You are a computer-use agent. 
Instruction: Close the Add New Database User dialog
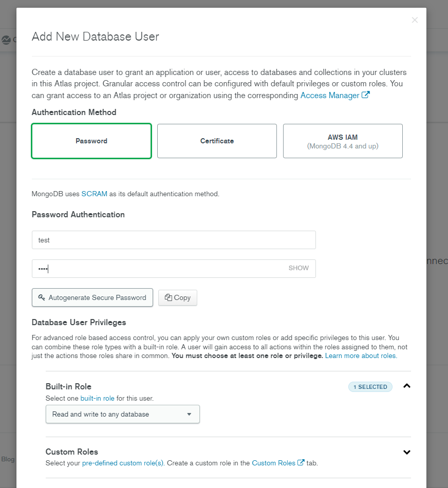(x=415, y=20)
